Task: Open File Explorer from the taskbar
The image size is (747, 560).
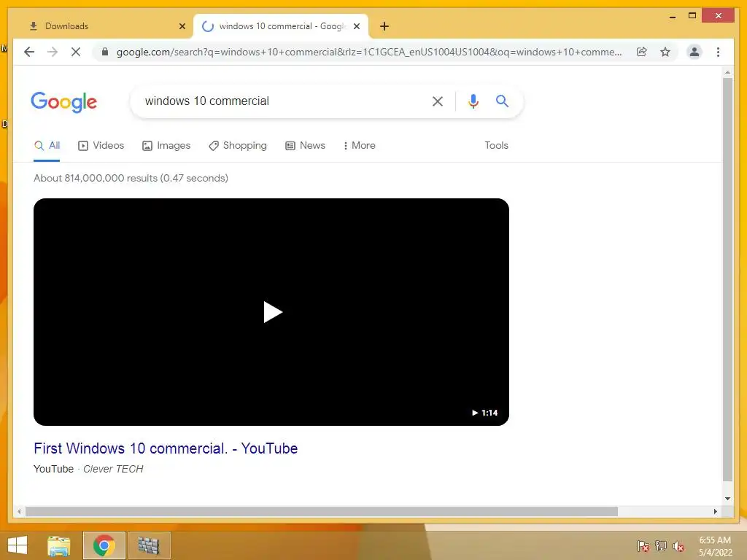Action: pyautogui.click(x=59, y=545)
